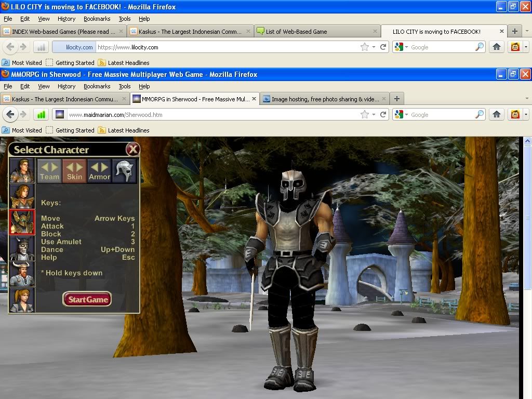Open new tab in LILO CITY Firefox window
532x399 pixels.
pyautogui.click(x=515, y=31)
